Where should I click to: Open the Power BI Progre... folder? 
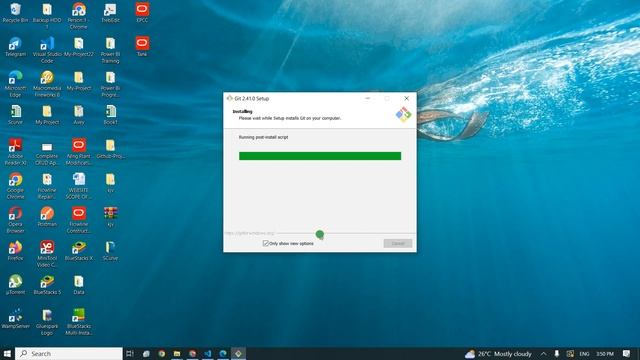(110, 84)
